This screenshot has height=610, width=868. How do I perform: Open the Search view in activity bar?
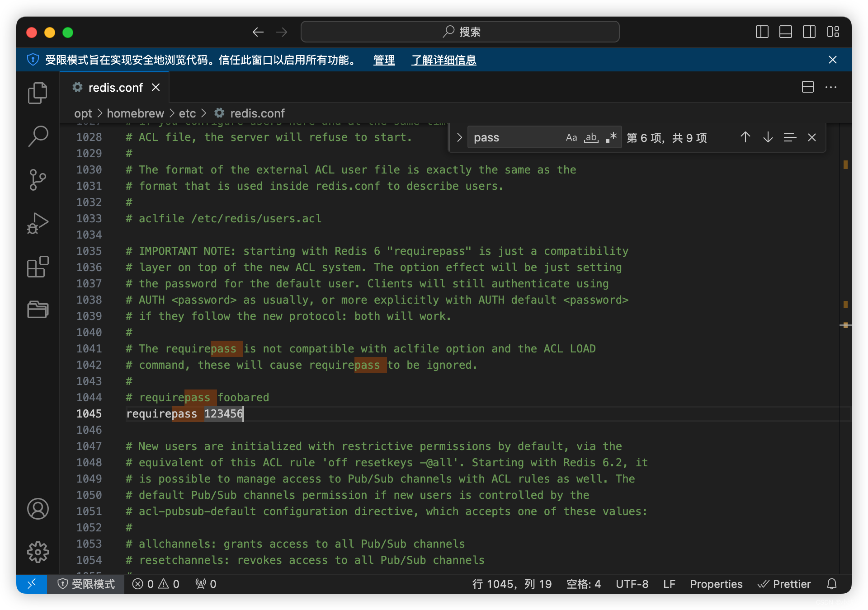point(38,136)
